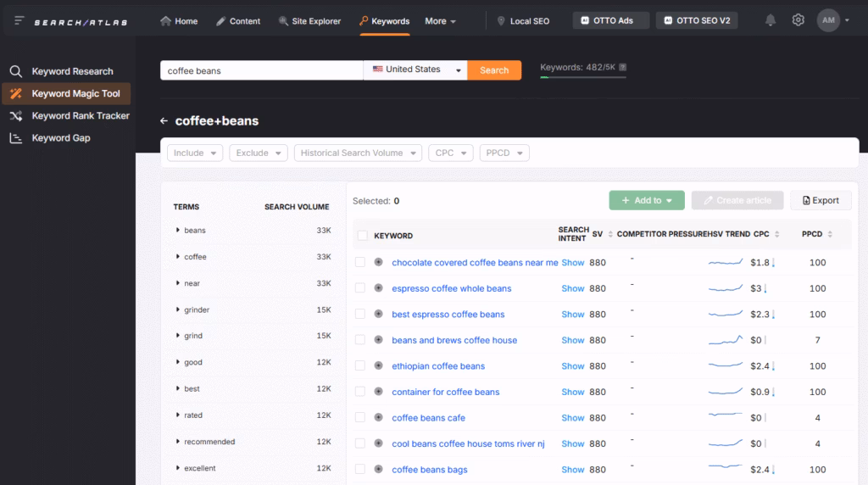Tick the checkbox for coffee beans cafe
Screen dimensions: 868x485
[360, 418]
